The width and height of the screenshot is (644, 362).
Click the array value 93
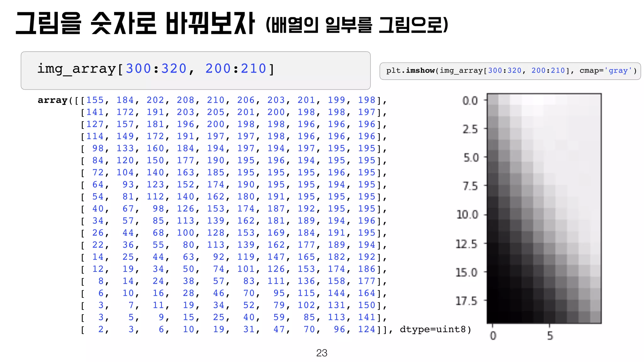pyautogui.click(x=128, y=184)
